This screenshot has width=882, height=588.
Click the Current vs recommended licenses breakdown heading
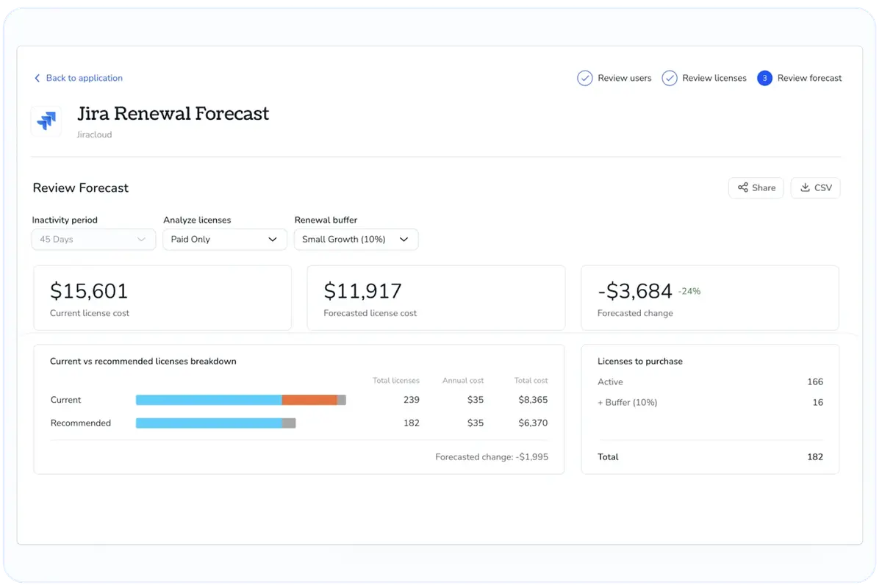(x=143, y=362)
